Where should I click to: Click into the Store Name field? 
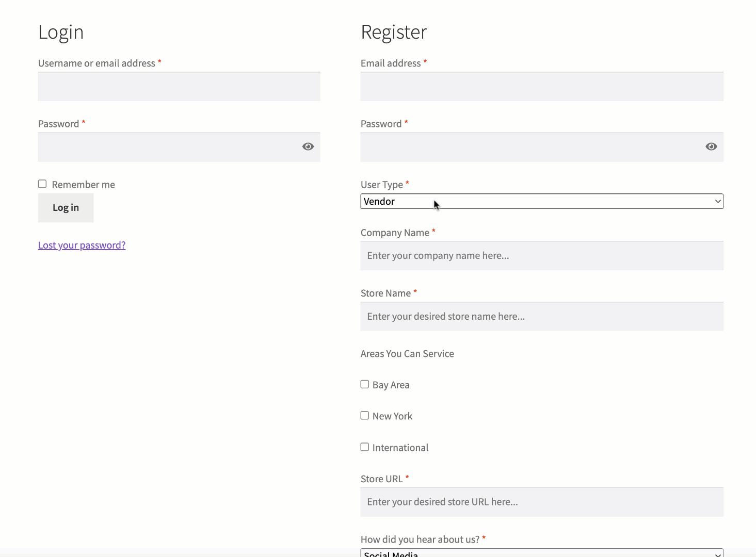pos(542,316)
